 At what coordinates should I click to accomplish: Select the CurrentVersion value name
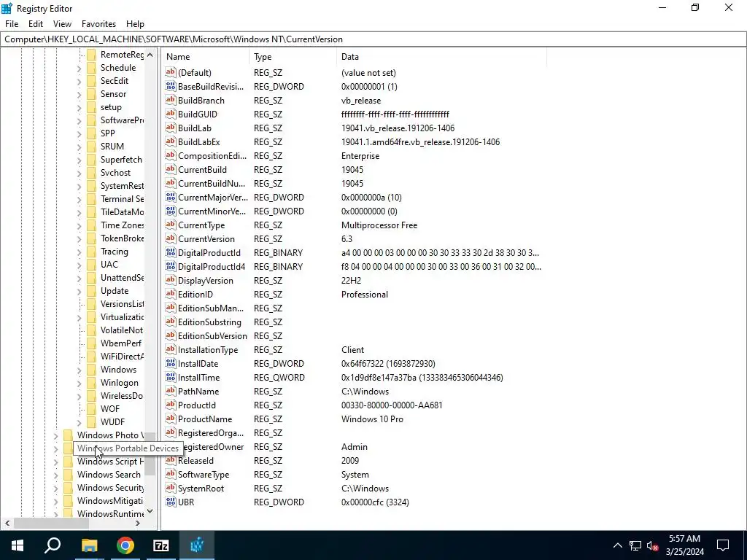click(x=206, y=239)
